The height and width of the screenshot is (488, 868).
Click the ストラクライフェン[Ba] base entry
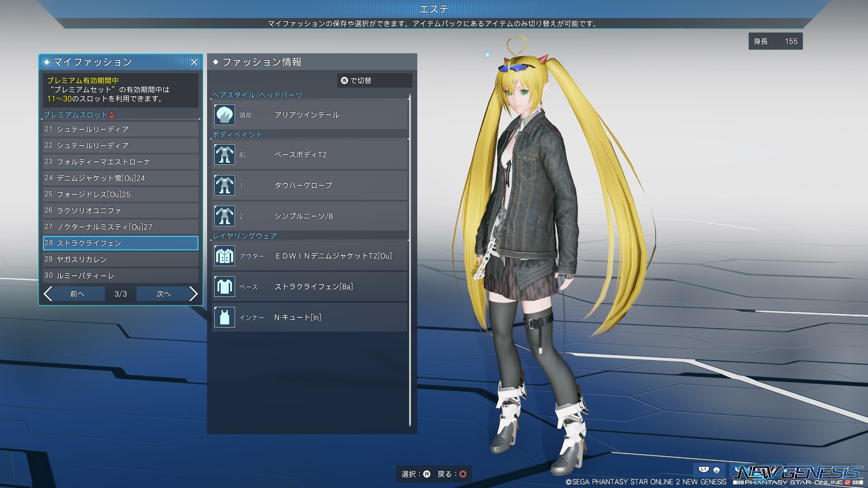pos(310,286)
